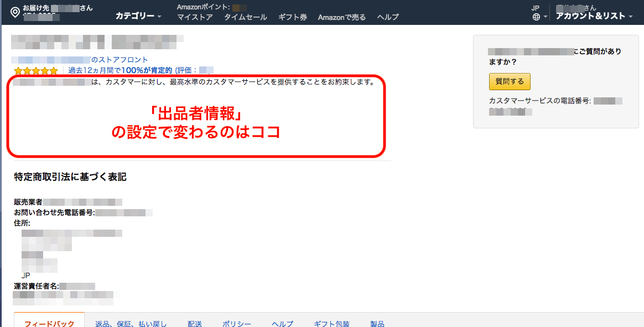Click the globe language icon
The height and width of the screenshot is (327, 644).
(536, 17)
